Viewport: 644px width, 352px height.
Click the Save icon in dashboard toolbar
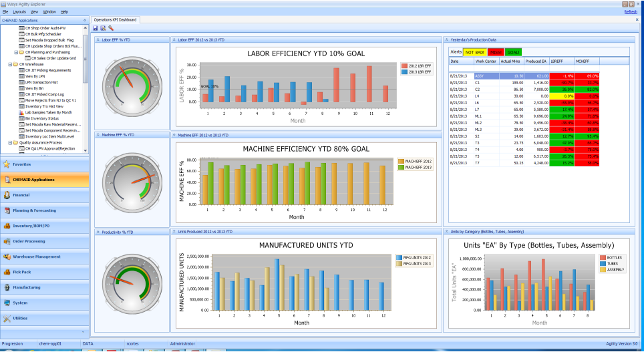coord(95,28)
